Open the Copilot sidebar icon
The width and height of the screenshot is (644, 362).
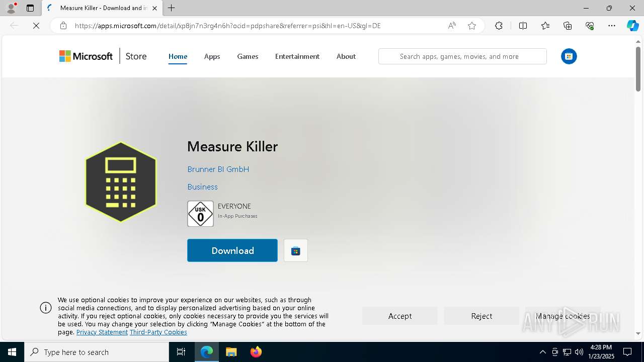point(632,26)
